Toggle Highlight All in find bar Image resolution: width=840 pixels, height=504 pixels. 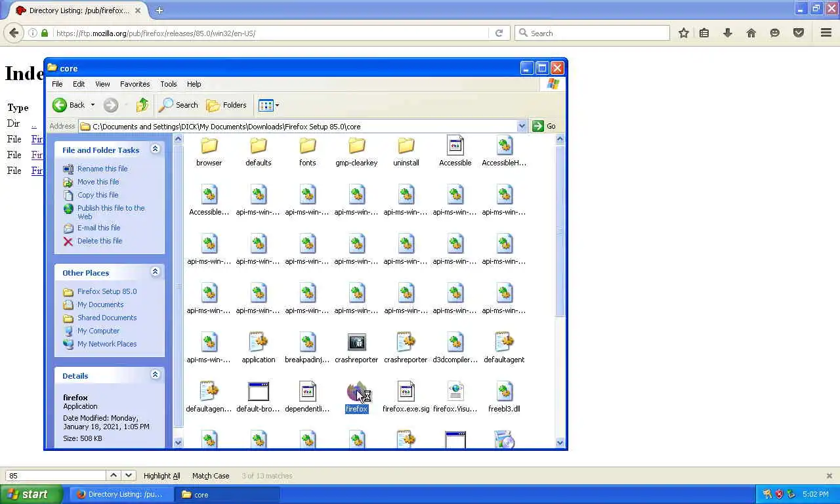pos(161,476)
